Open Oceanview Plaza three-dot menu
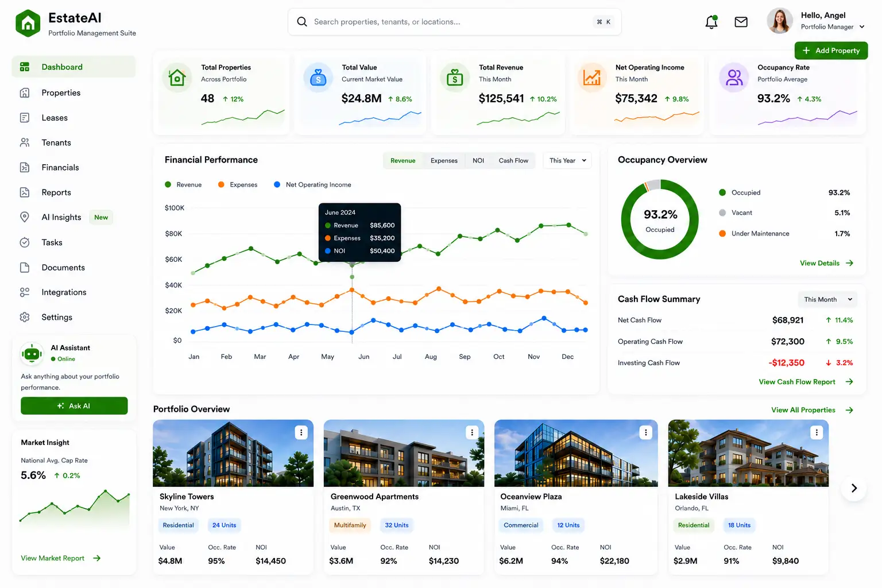The height and width of the screenshot is (588, 882). pos(646,432)
